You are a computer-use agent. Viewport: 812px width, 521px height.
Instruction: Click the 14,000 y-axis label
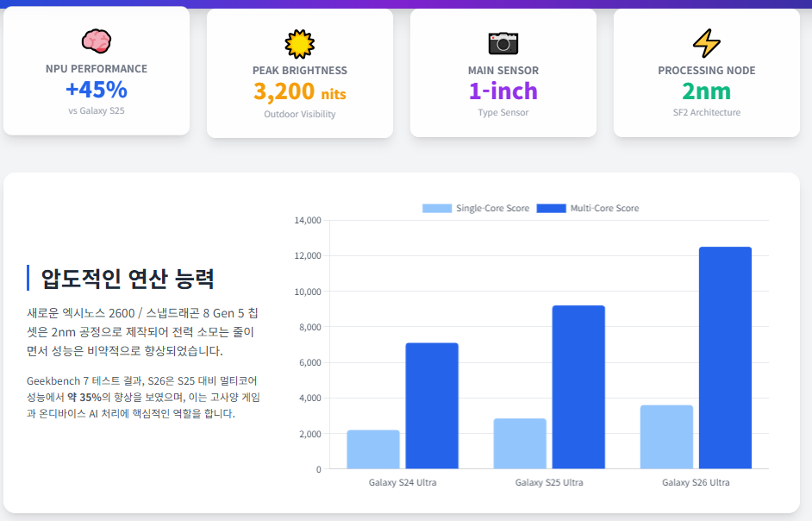click(308, 220)
